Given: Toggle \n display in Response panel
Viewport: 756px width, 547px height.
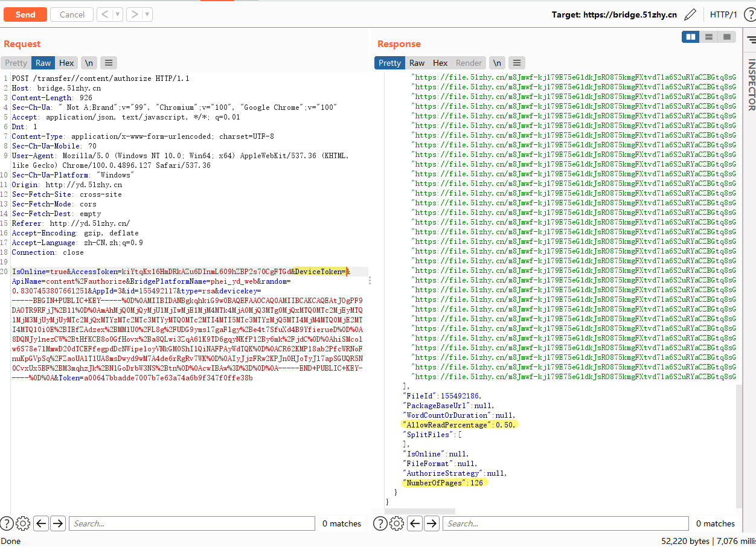Looking at the screenshot, I should [497, 63].
